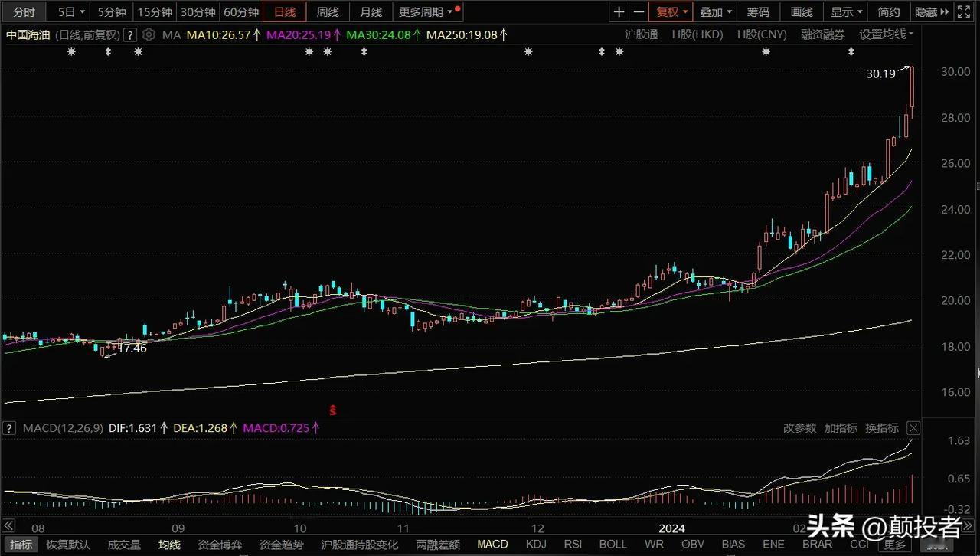This screenshot has height=556, width=980.
Task: Select the 15分钟 period tab
Action: point(155,11)
